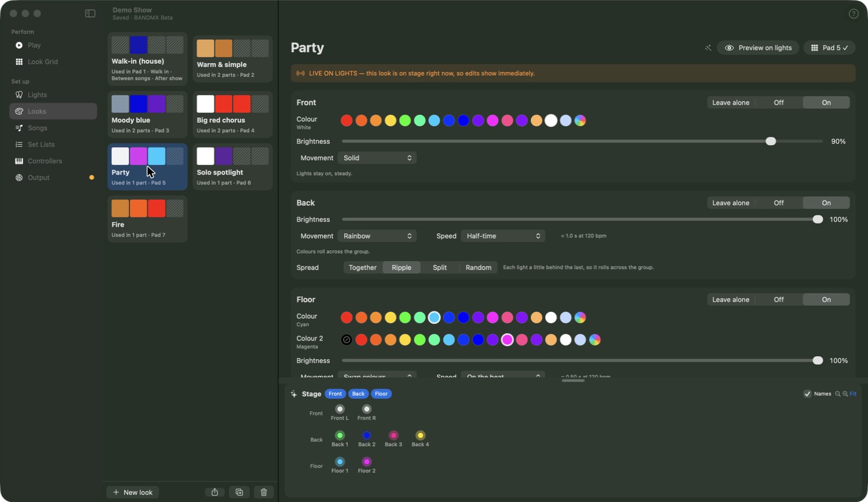Open Play in the sidebar
The image size is (868, 502).
(53, 45)
